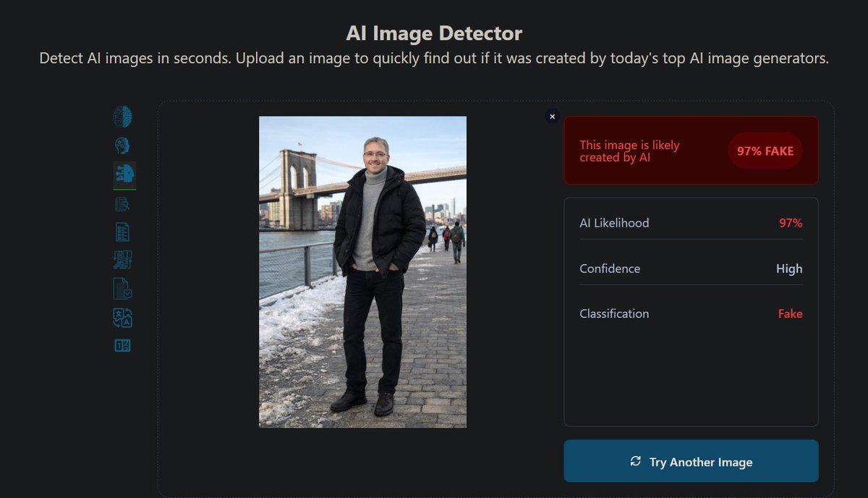Open the checklist document icon
Screen dimensions: 868x498
tap(122, 232)
